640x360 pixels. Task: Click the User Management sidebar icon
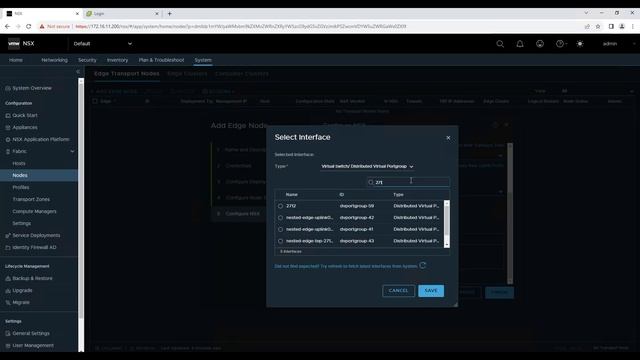click(x=8, y=346)
